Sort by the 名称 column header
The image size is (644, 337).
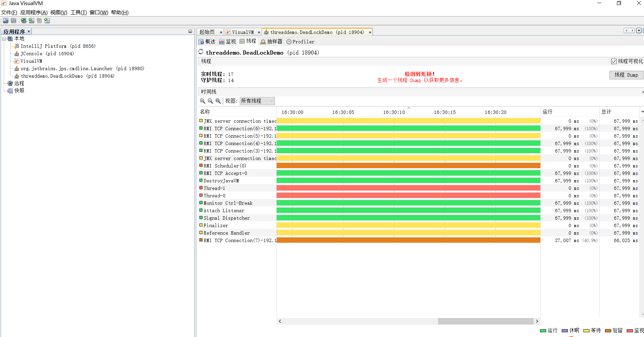point(237,112)
